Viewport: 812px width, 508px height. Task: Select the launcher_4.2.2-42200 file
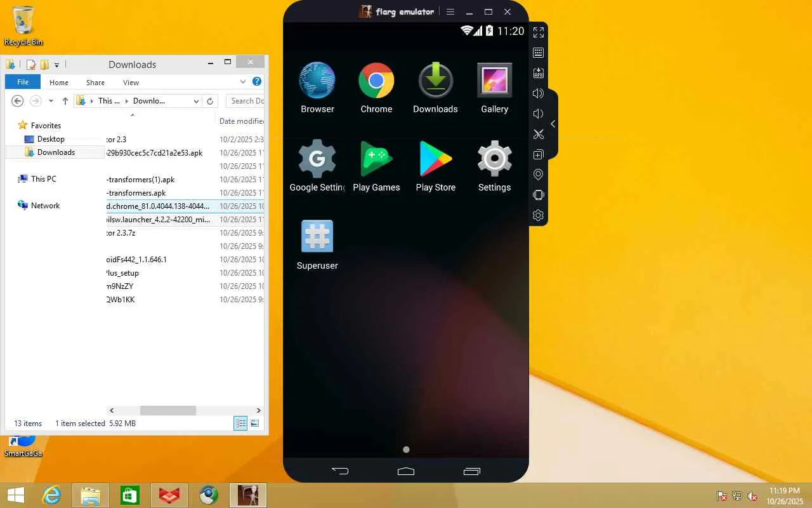point(185,220)
